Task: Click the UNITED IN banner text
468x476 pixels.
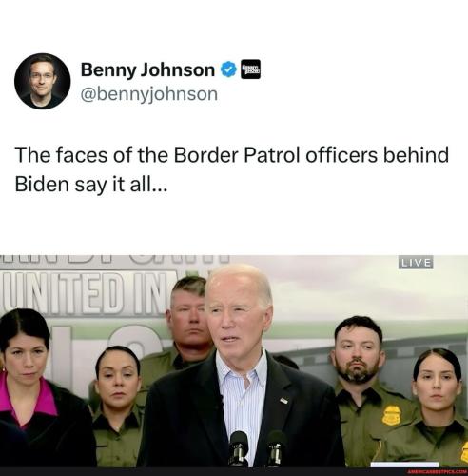Action: [84, 293]
